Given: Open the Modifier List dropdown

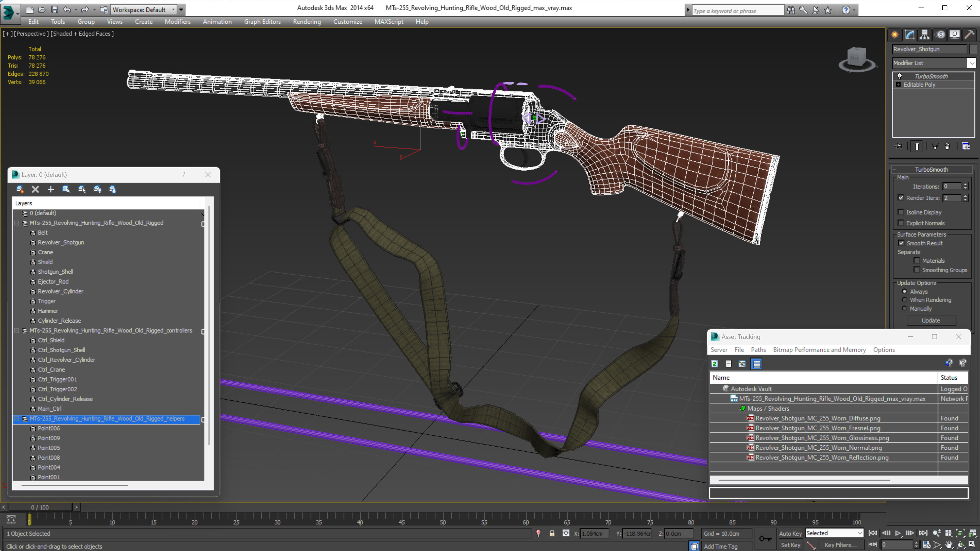Looking at the screenshot, I should click(x=971, y=63).
